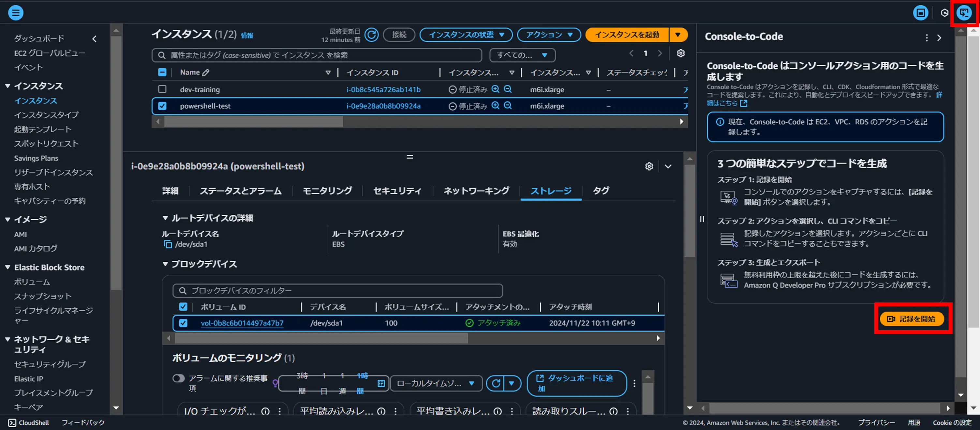Screen dimensions: 980x430
Task: Go to next page of instances
Action: [660, 53]
